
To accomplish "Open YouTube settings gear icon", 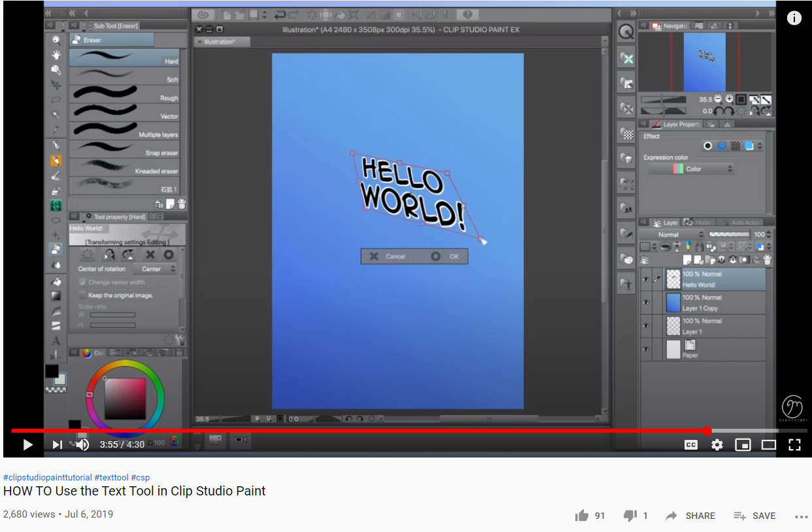I will point(717,445).
